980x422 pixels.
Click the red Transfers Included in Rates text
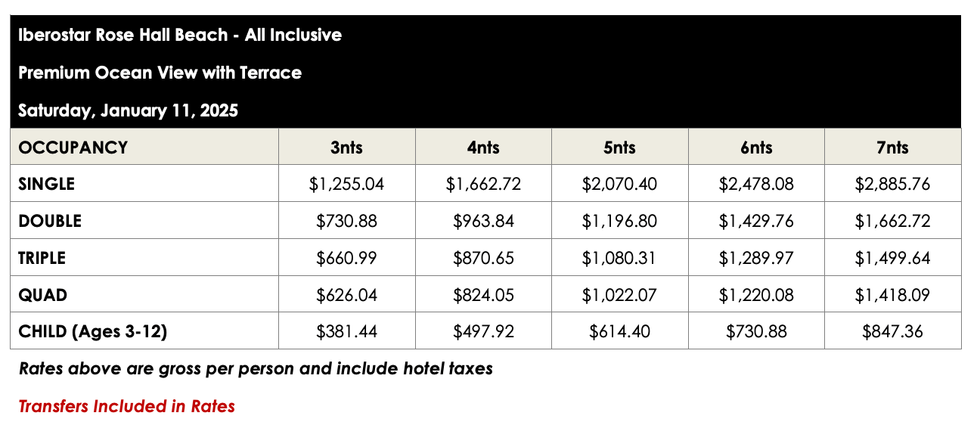pos(126,406)
